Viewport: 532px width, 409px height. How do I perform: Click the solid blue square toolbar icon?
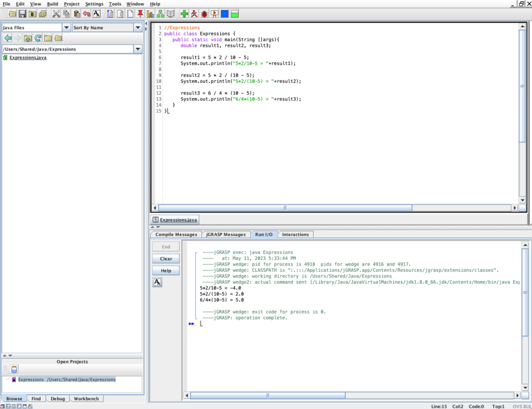click(x=224, y=14)
